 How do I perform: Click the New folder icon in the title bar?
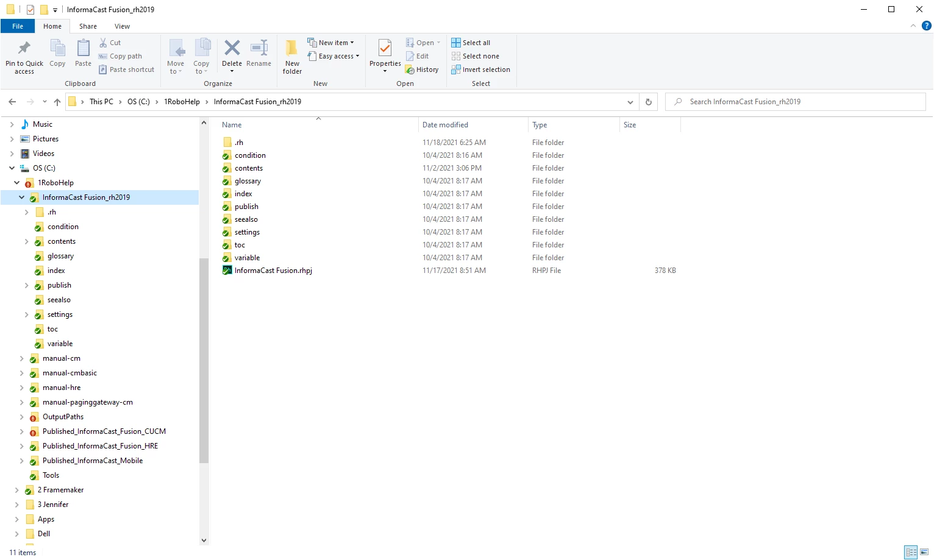click(x=44, y=9)
